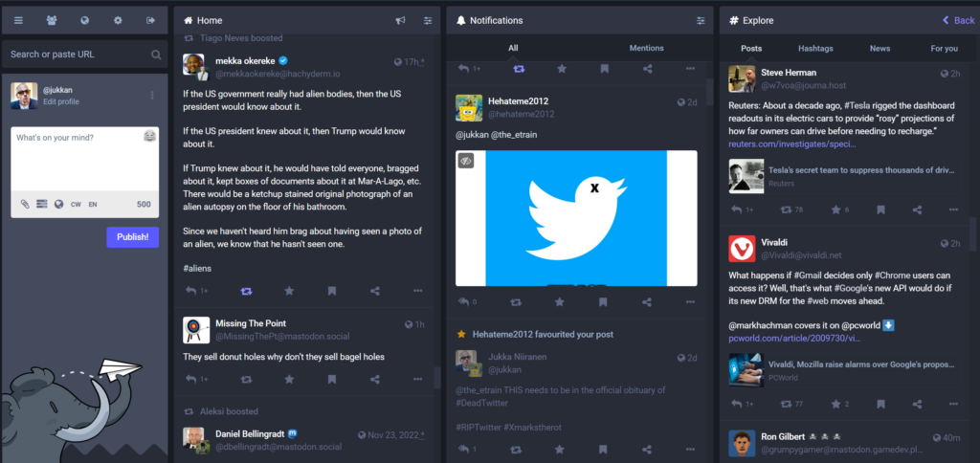Open preferences gear icon in sidebar
Viewport: 980px width, 463px height.
[118, 20]
